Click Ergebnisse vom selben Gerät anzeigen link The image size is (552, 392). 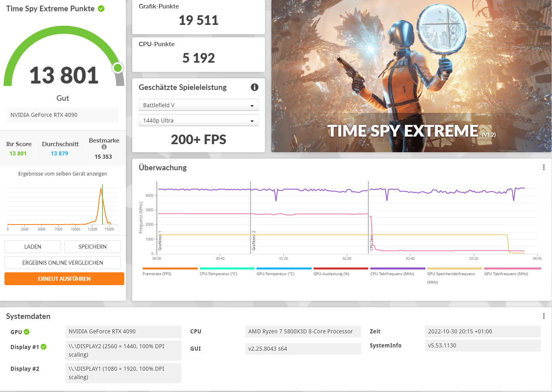(x=63, y=174)
